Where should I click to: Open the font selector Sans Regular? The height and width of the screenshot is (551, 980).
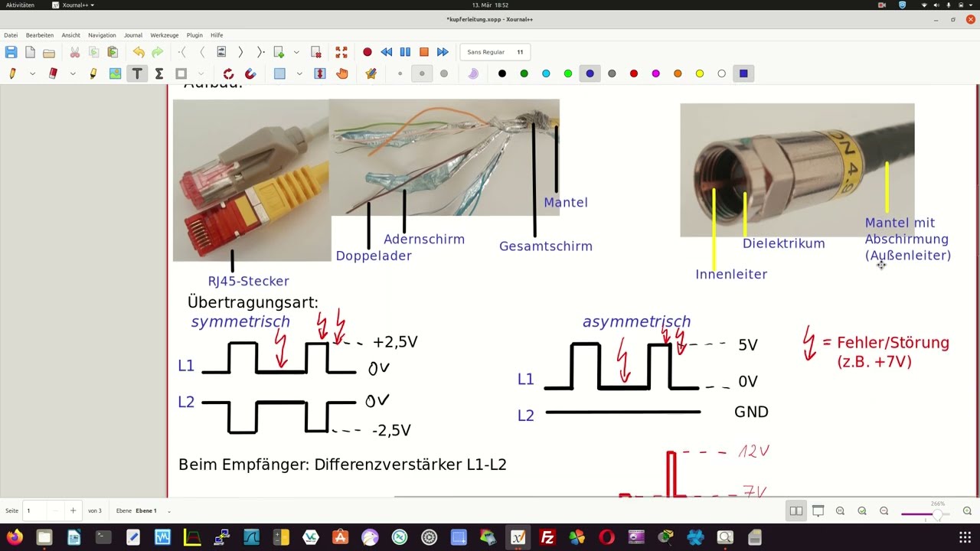click(x=495, y=52)
